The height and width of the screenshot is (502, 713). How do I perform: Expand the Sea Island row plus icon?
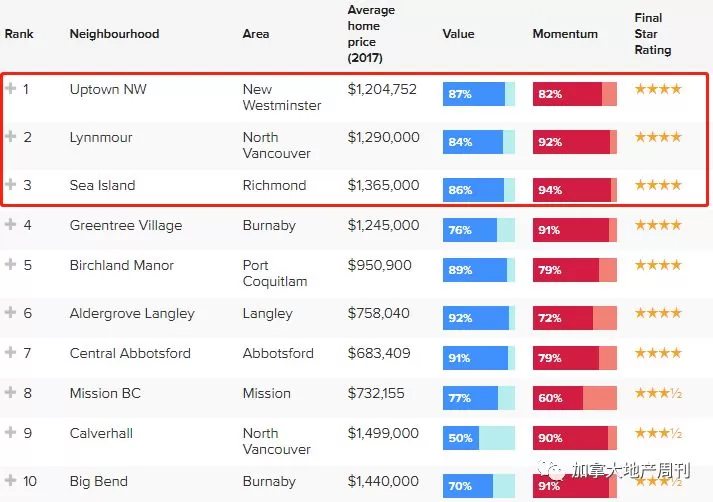pos(10,184)
